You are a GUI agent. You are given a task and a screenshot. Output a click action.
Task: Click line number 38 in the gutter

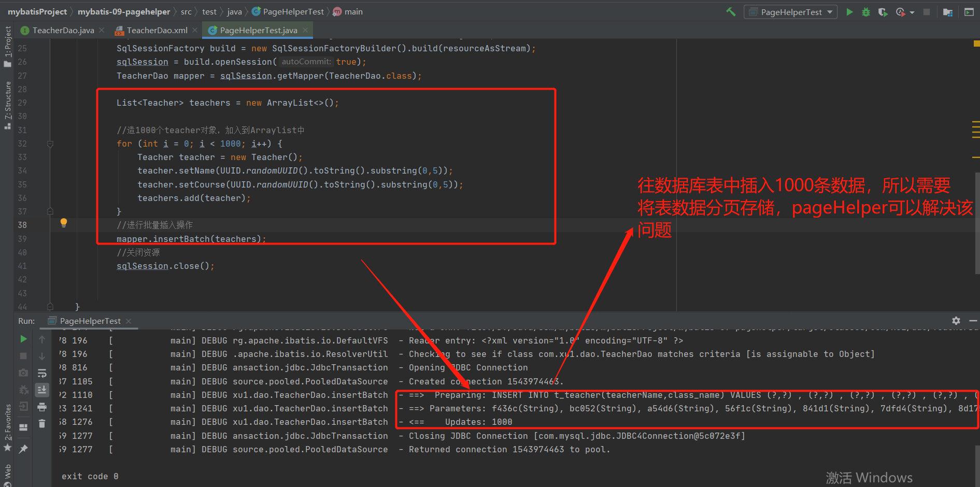click(x=22, y=225)
